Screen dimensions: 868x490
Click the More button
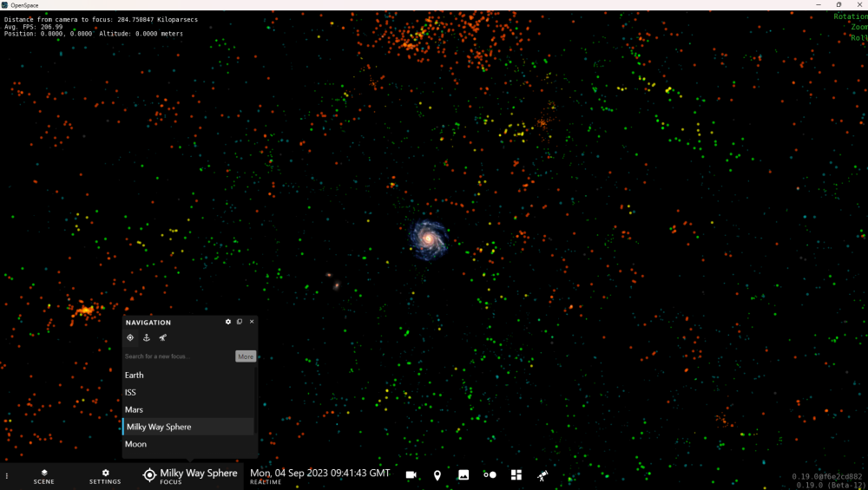246,356
